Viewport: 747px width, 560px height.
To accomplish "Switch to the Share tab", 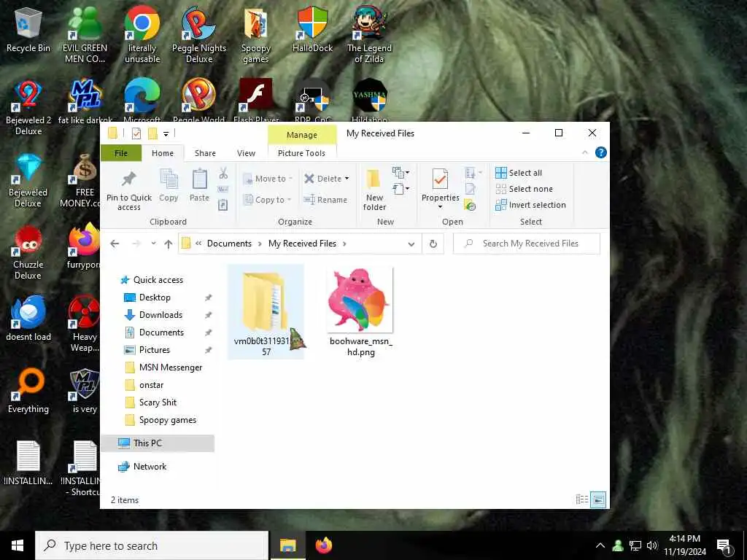I will [x=205, y=153].
